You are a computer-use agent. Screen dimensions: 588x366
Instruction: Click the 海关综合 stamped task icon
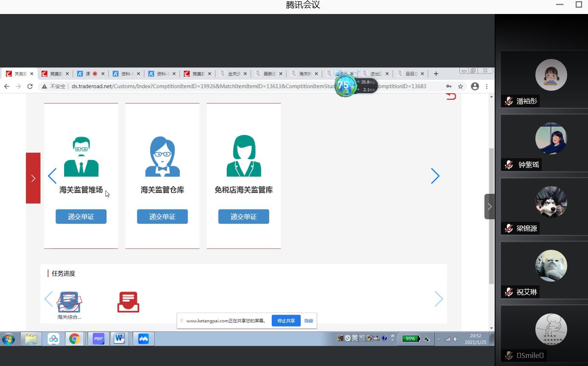(x=69, y=302)
